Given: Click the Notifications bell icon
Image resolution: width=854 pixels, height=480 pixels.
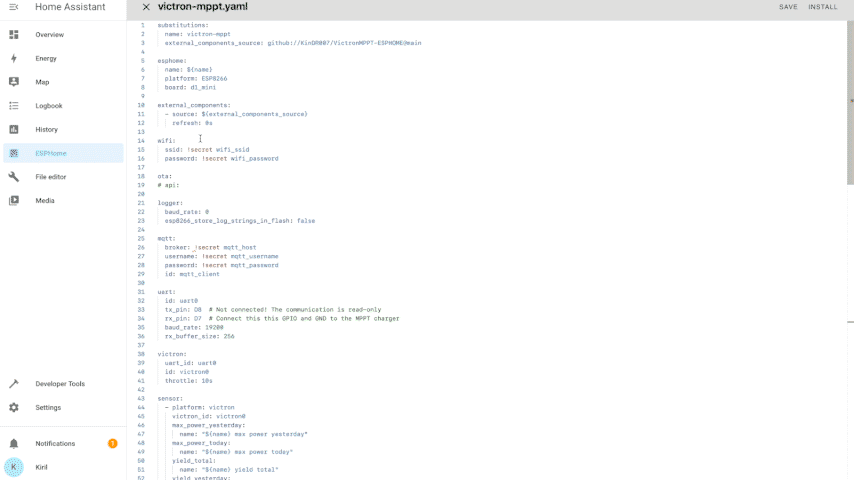Looking at the screenshot, I should click(x=14, y=443).
